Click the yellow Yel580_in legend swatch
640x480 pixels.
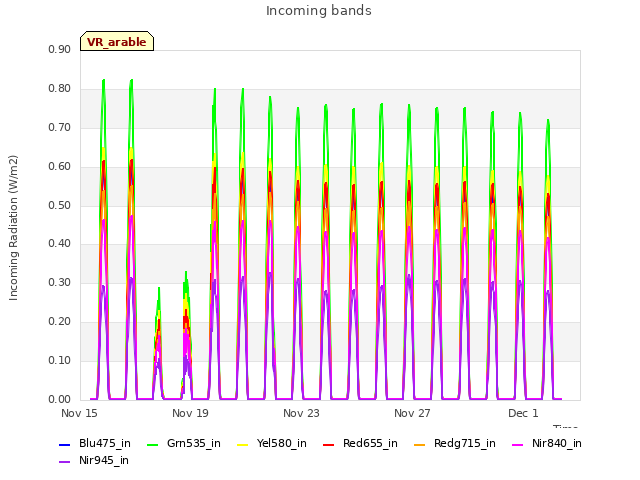coord(242,444)
